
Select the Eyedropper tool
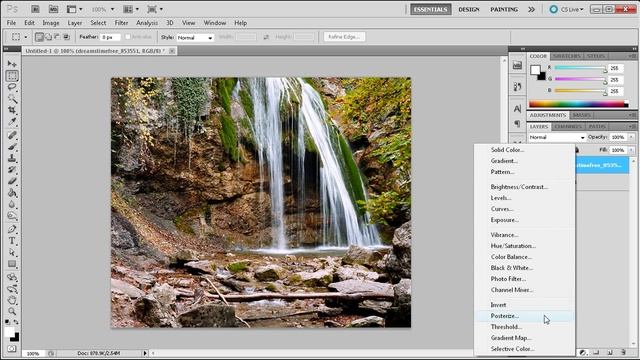pyautogui.click(x=12, y=121)
